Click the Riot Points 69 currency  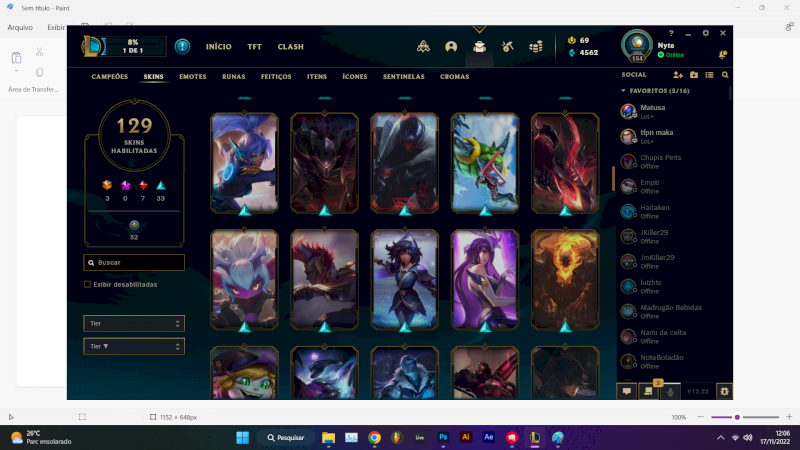click(579, 40)
